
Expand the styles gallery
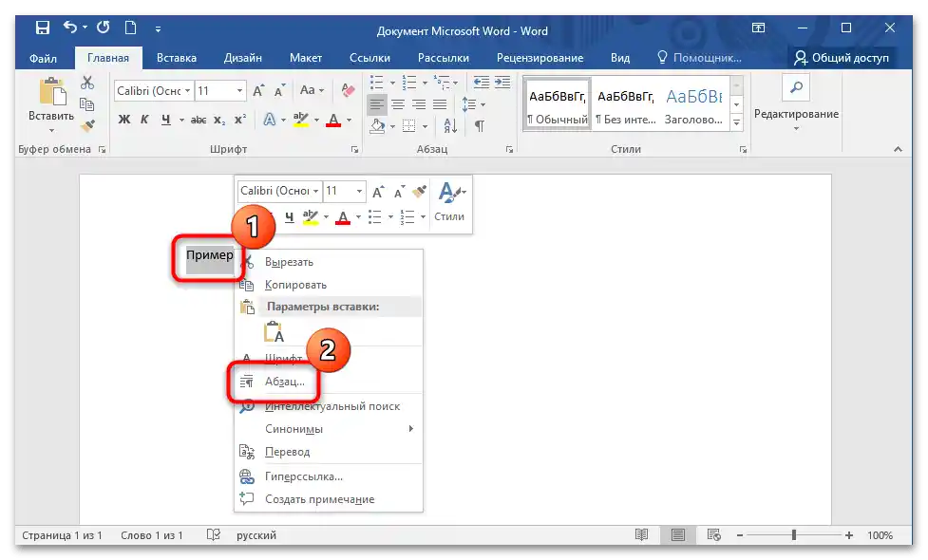(737, 123)
